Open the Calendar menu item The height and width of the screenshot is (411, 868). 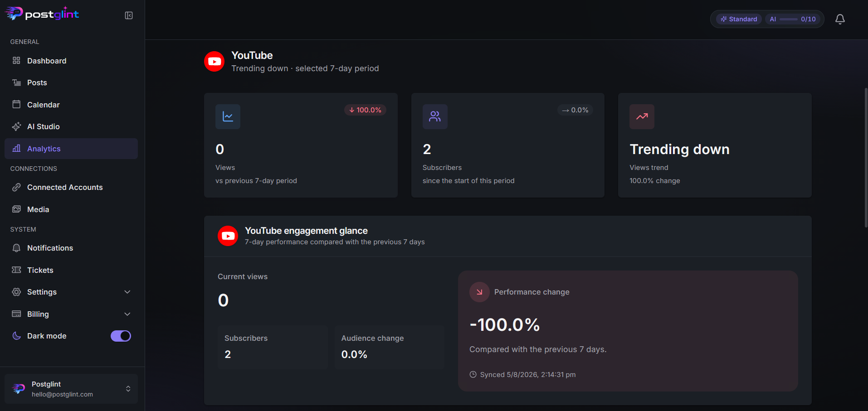[x=71, y=105]
